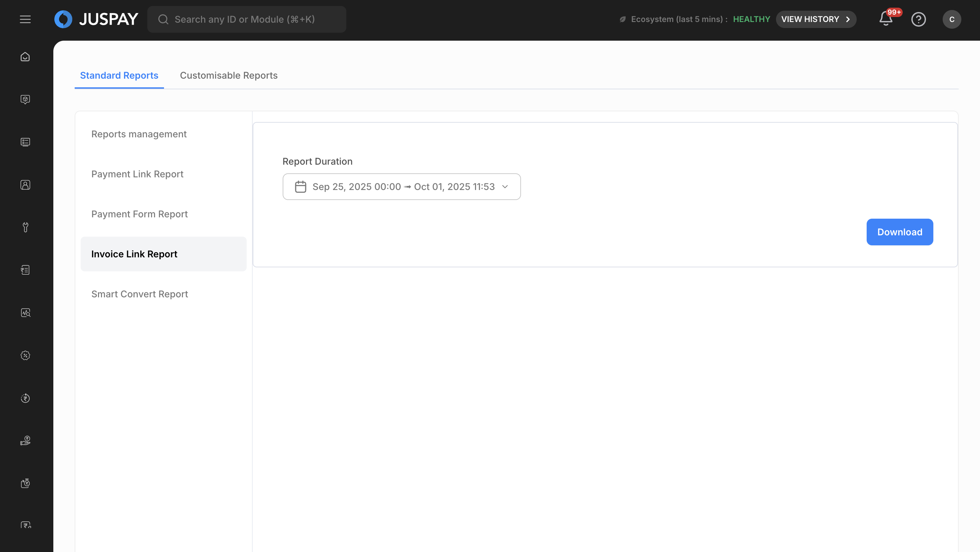The width and height of the screenshot is (980, 552).
Task: Switch to Customisable Reports tab
Action: 229,75
